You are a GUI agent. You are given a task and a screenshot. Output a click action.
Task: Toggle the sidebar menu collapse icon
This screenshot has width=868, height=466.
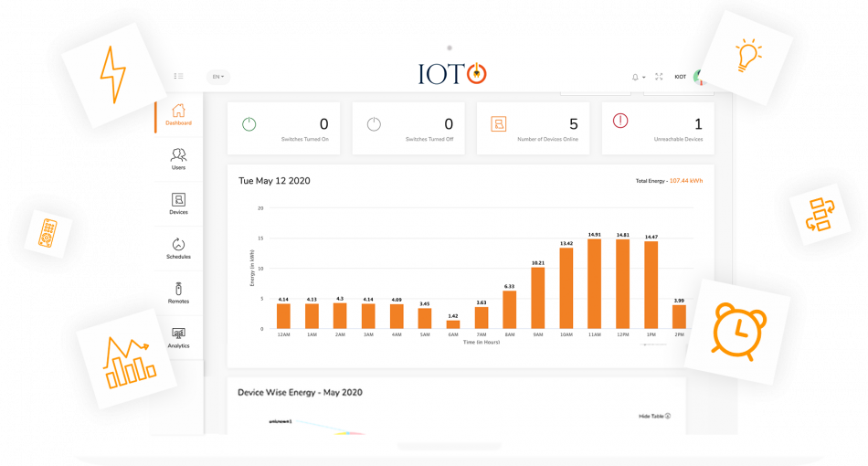178,77
